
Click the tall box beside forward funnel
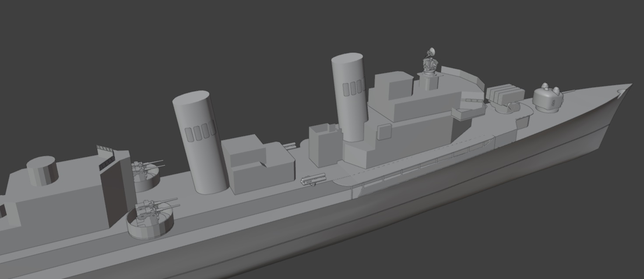(324, 145)
